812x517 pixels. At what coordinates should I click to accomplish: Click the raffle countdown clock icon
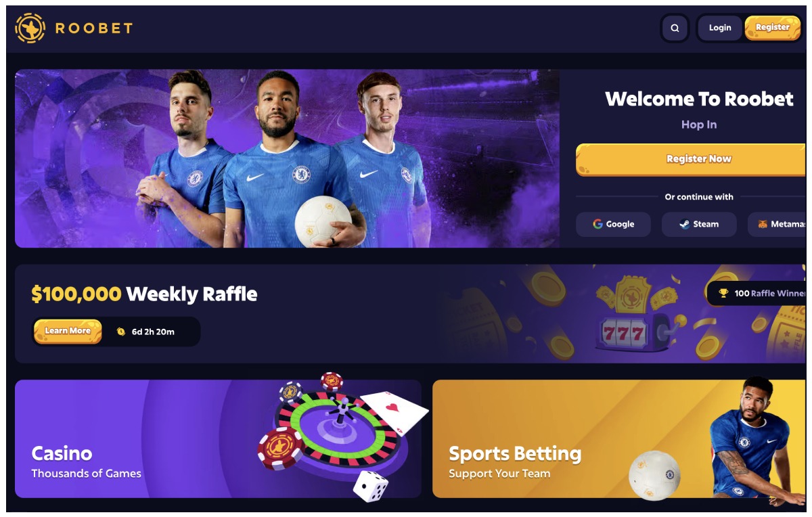pyautogui.click(x=121, y=332)
